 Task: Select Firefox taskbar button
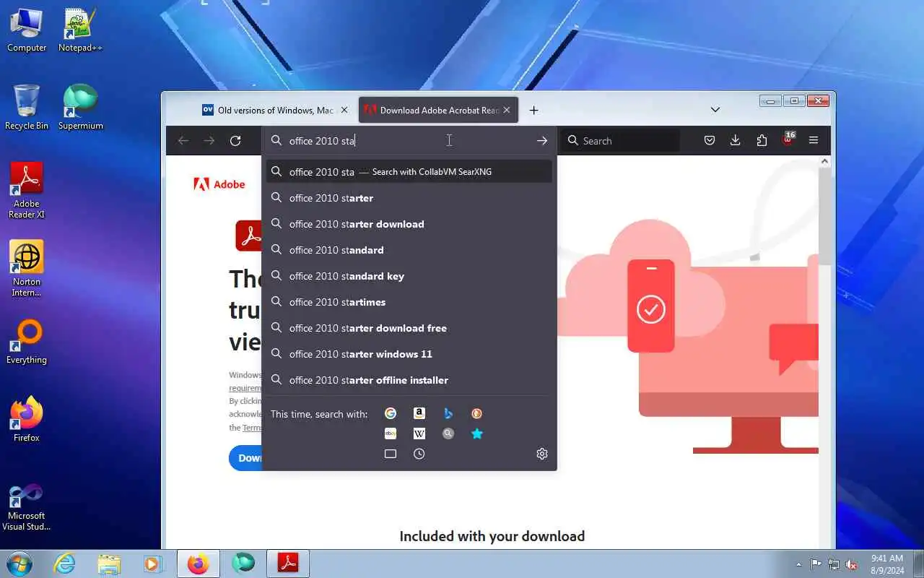click(x=198, y=564)
